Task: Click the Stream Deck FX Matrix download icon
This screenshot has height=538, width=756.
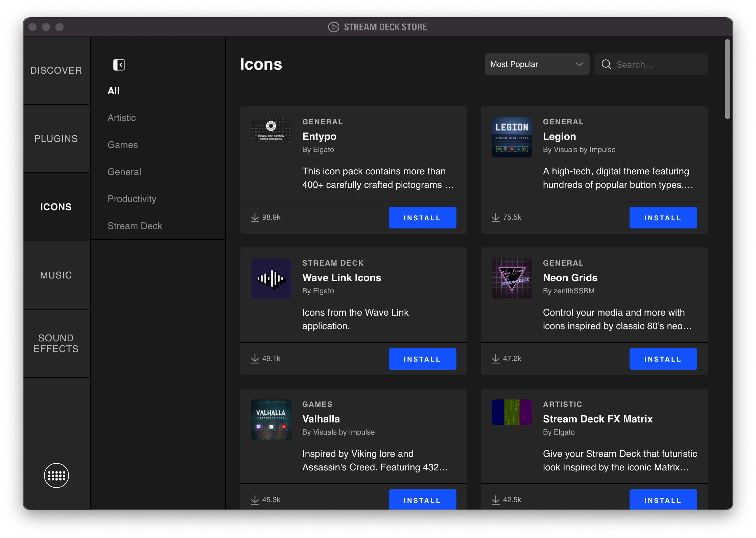Action: click(x=496, y=500)
